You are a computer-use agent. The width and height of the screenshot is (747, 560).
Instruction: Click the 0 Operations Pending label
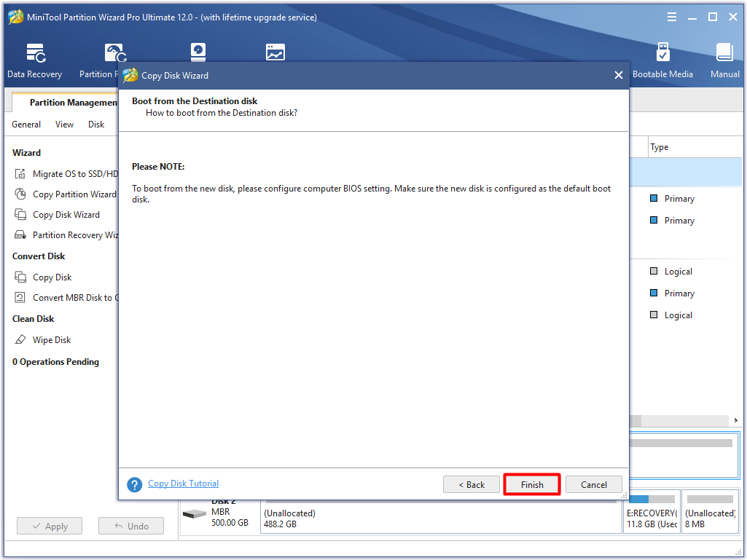point(55,362)
